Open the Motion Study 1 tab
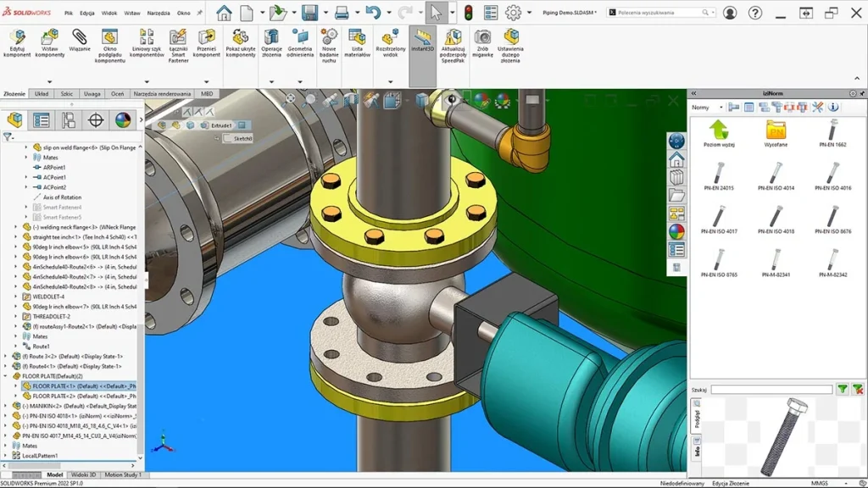This screenshot has height=488, width=868. coord(123,474)
